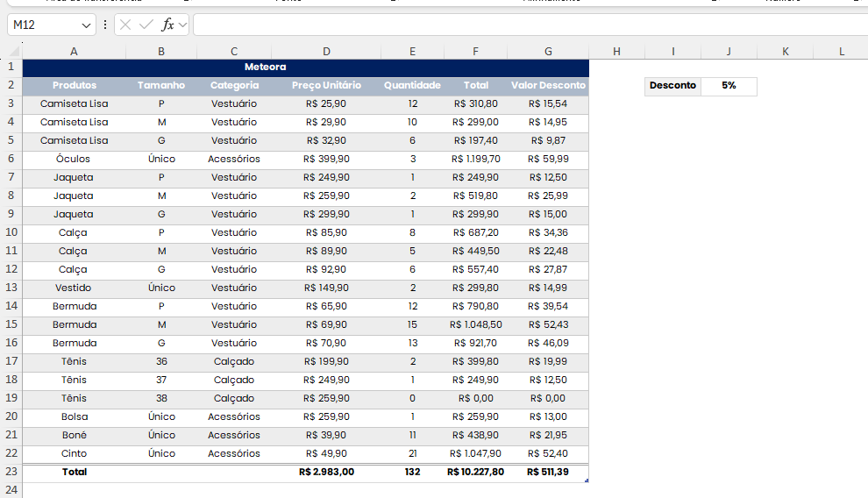Viewport: 868px width, 498px height.
Task: Click the Preço Unitário header cell
Action: pyautogui.click(x=327, y=85)
